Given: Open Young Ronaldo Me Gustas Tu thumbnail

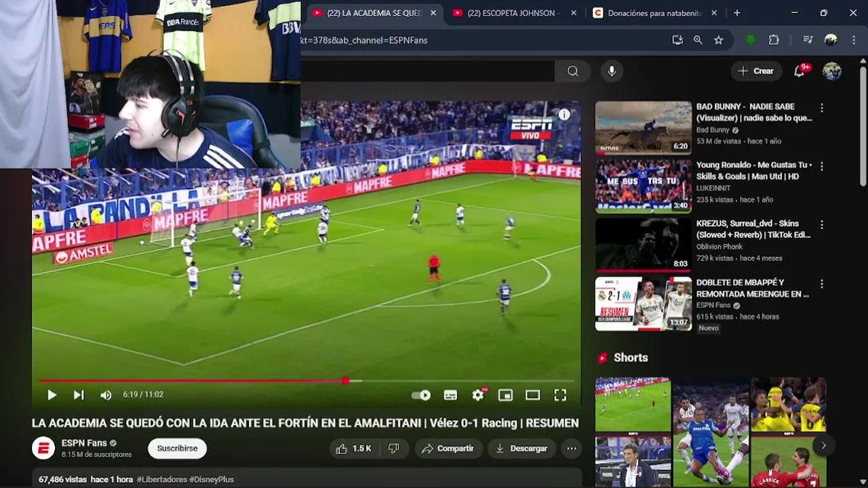Looking at the screenshot, I should coord(644,186).
